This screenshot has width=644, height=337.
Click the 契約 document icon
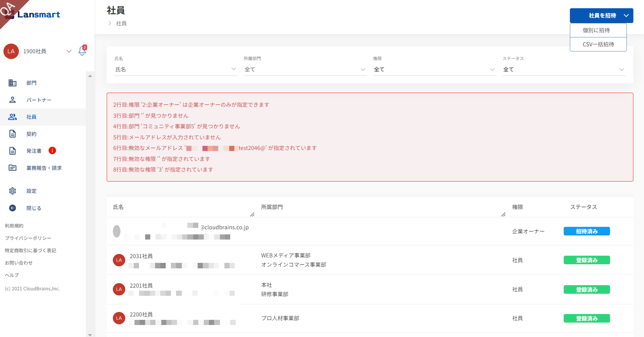(x=12, y=134)
